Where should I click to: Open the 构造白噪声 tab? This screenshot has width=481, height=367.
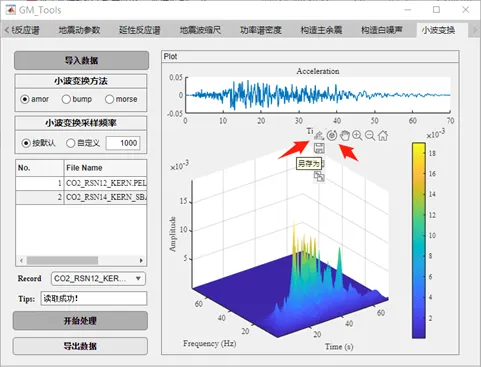click(382, 30)
